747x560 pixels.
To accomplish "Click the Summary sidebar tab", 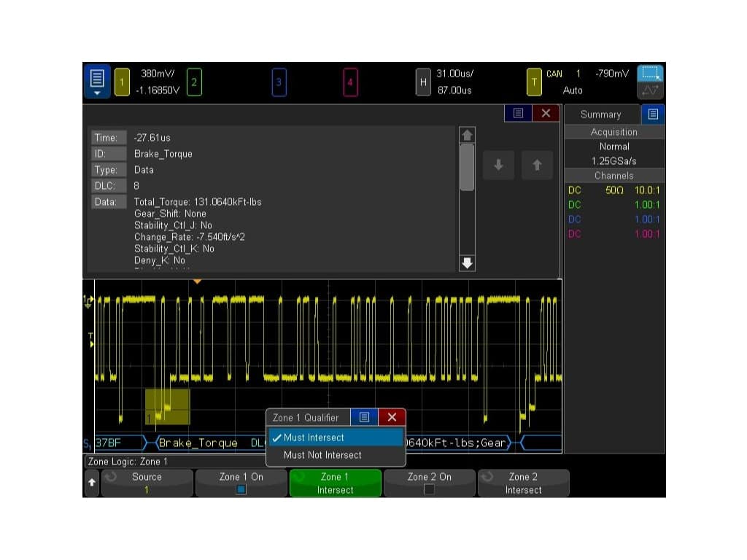I will click(600, 114).
